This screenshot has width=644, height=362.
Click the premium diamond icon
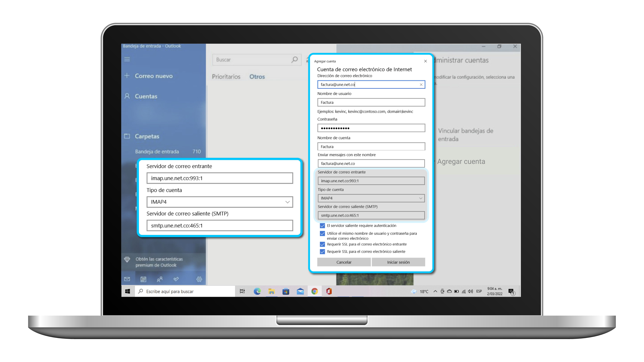[127, 259]
